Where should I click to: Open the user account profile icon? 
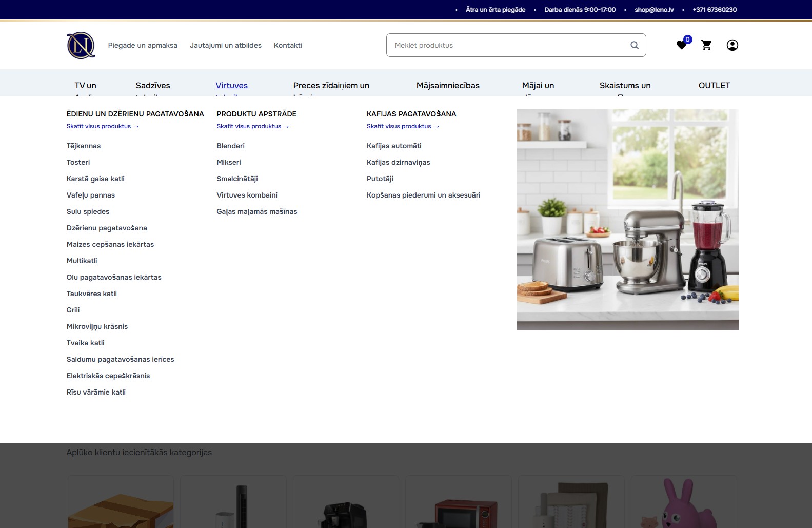(x=732, y=45)
